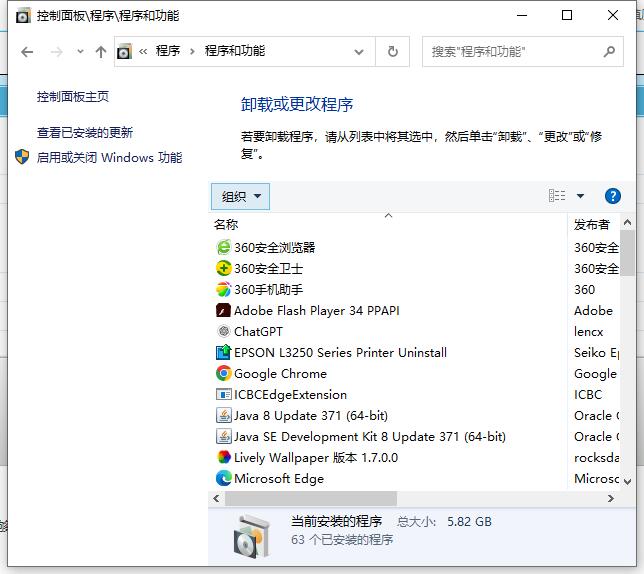This screenshot has height=574, width=644.
Task: Open the blue help question mark
Action: coord(613,196)
